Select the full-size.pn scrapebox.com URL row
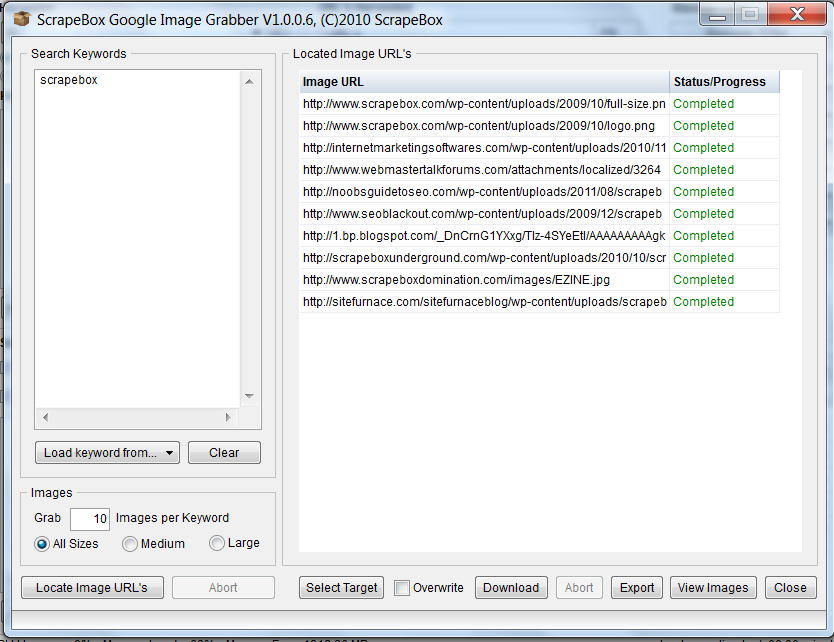The height and width of the screenshot is (642, 834). click(x=539, y=104)
